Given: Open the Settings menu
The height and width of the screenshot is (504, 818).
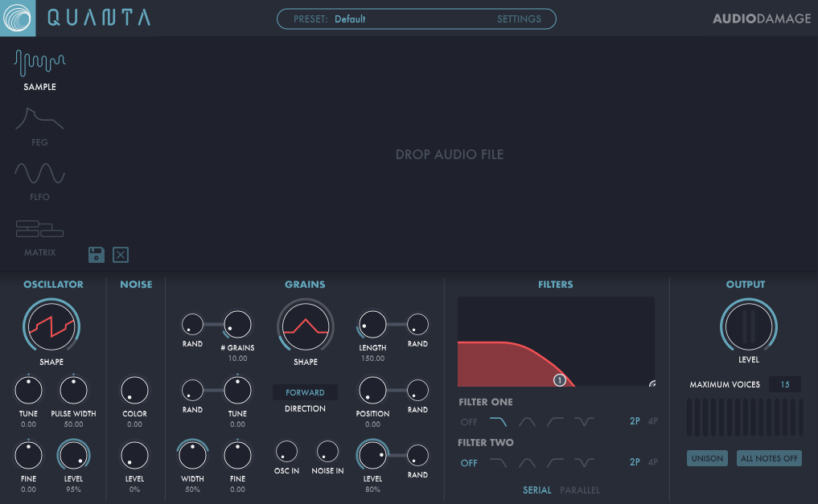Looking at the screenshot, I should [519, 18].
